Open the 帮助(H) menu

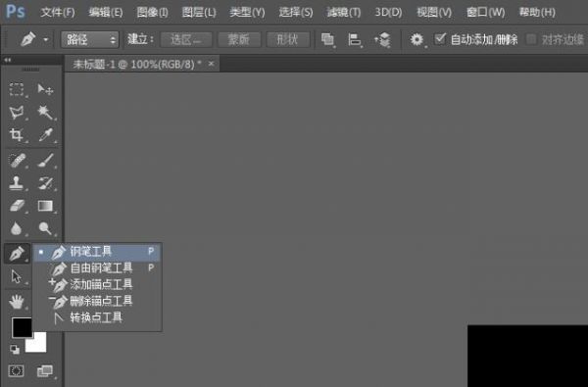tap(537, 13)
